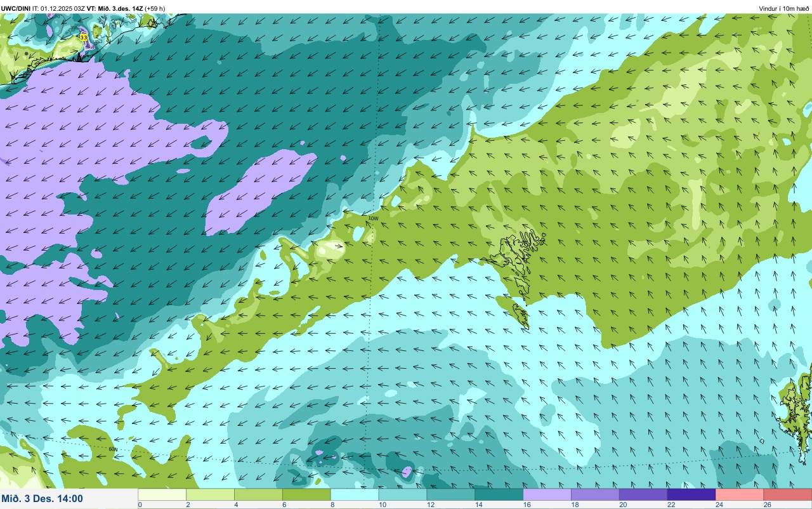
Task: Pick the light teal 10–12 legend swatch
Action: point(402,494)
